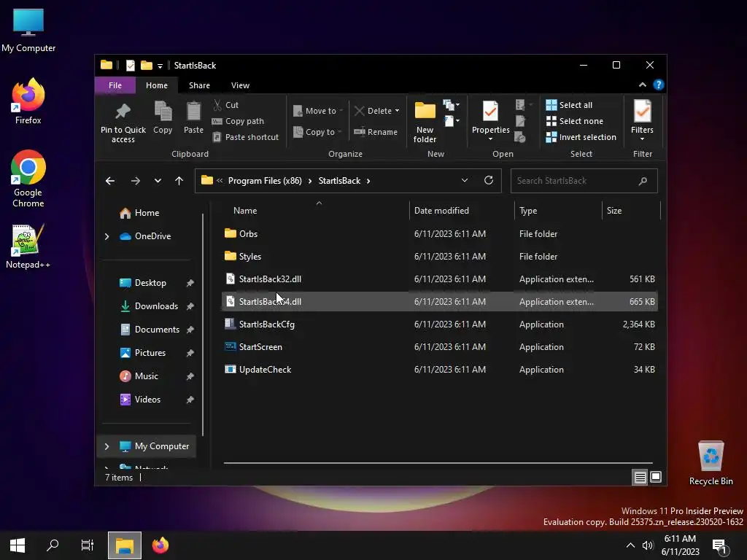Open the Copy to dropdown
Viewport: 747px width, 560px height.
(318, 132)
